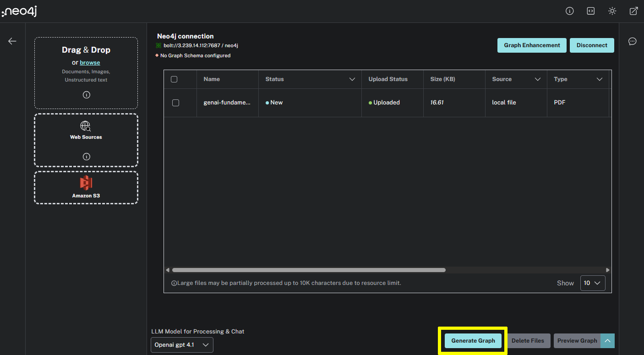This screenshot has height=355, width=644.
Task: Click the table's right scroll arrow
Action: [608, 270]
